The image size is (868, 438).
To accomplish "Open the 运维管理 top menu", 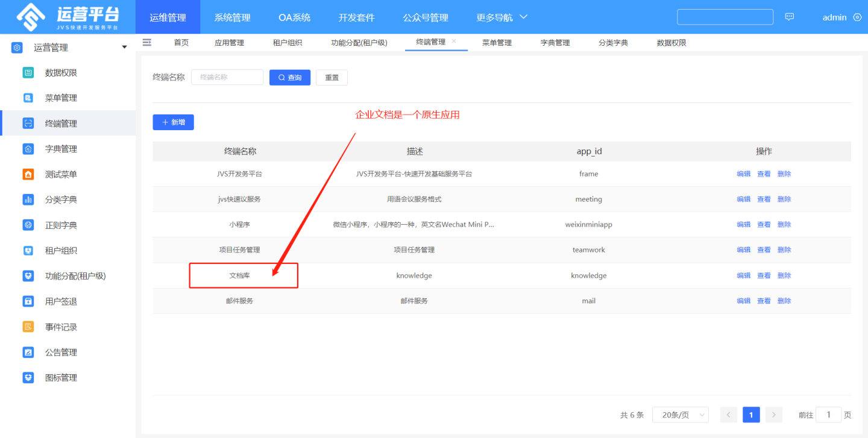I will (x=168, y=17).
